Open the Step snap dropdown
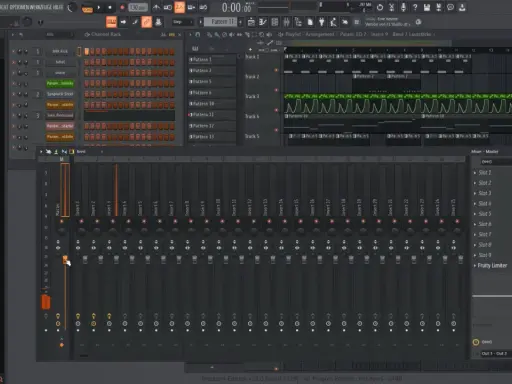Image resolution: width=512 pixels, height=384 pixels. click(183, 22)
